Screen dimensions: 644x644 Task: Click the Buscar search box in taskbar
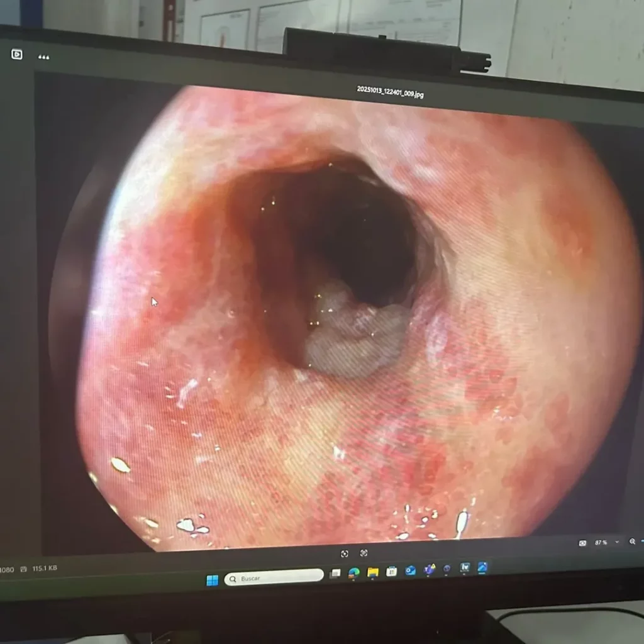[x=274, y=577]
